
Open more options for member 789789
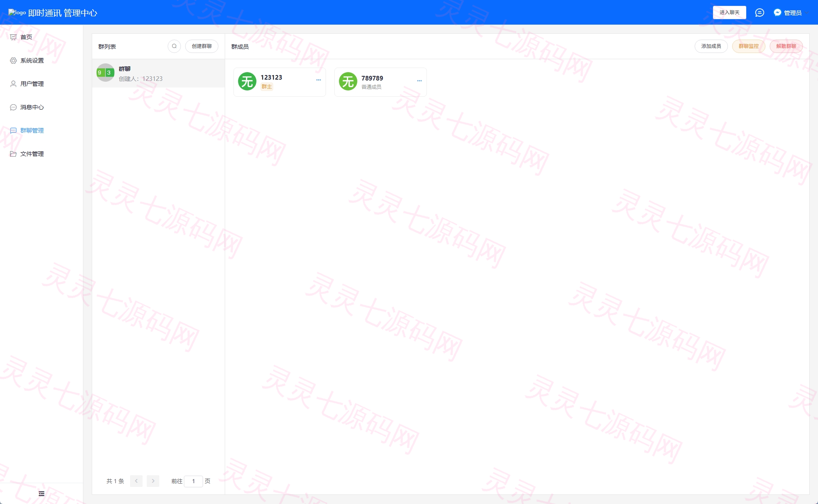419,81
